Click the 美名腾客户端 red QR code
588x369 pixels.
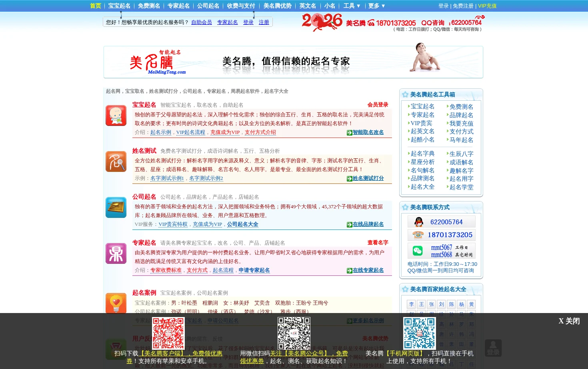pos(168,333)
